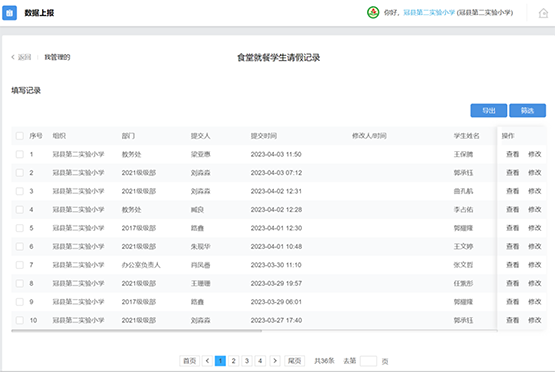555x372 pixels.
Task: Go to previous page with left arrow
Action: pyautogui.click(x=207, y=361)
